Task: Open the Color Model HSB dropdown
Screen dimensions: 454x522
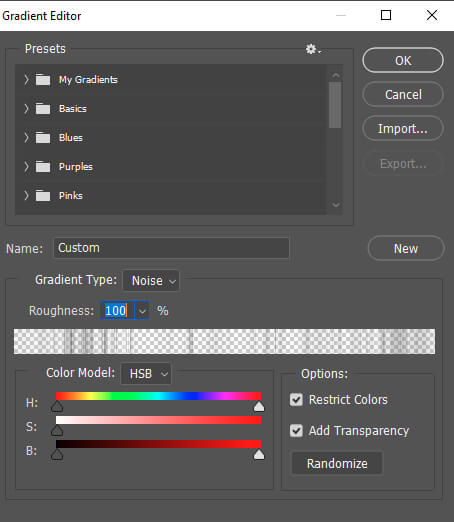Action: pos(146,374)
